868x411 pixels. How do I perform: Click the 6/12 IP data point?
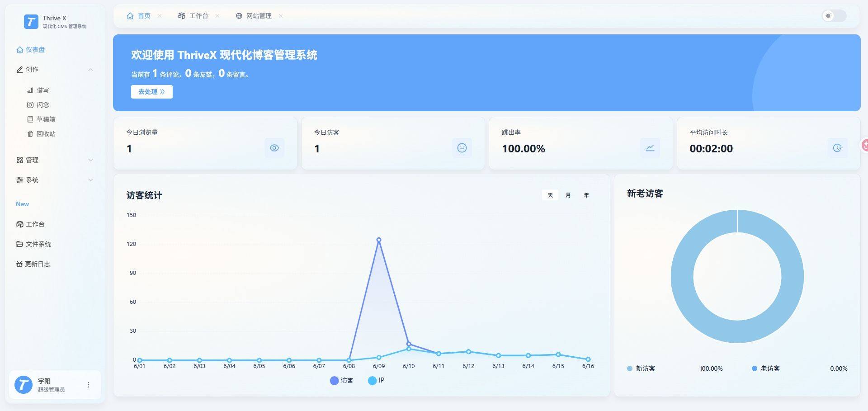pyautogui.click(x=468, y=352)
